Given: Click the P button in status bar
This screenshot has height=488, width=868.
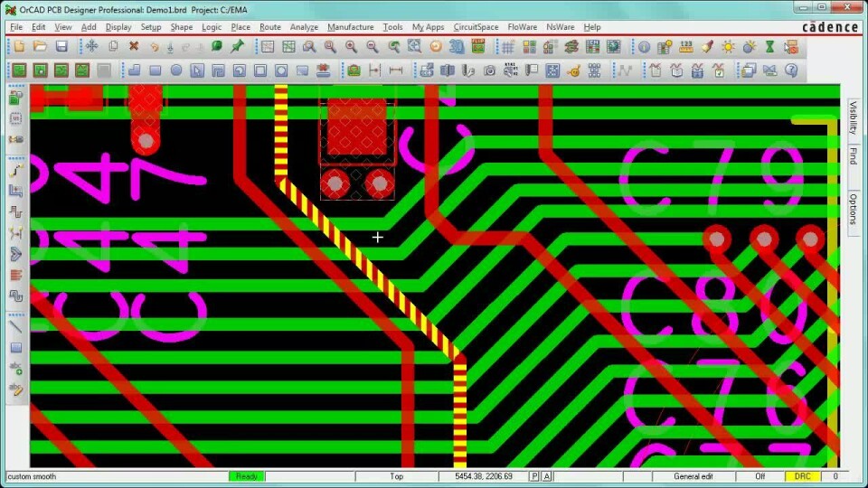Looking at the screenshot, I should tap(534, 476).
